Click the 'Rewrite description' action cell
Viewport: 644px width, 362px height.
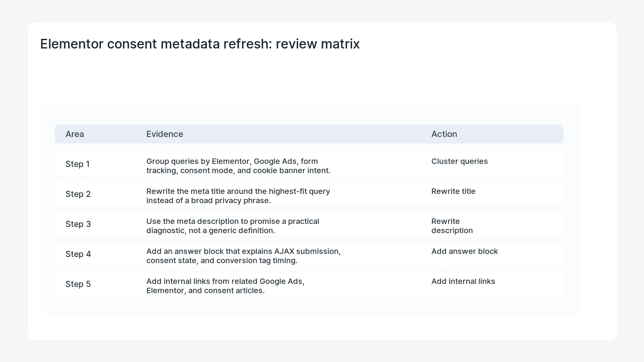tap(452, 226)
